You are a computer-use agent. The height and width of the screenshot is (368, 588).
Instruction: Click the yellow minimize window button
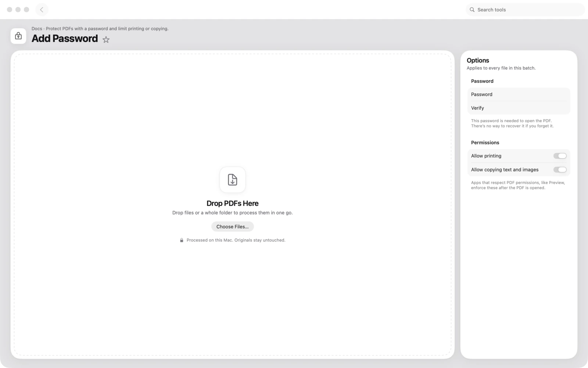click(x=18, y=10)
